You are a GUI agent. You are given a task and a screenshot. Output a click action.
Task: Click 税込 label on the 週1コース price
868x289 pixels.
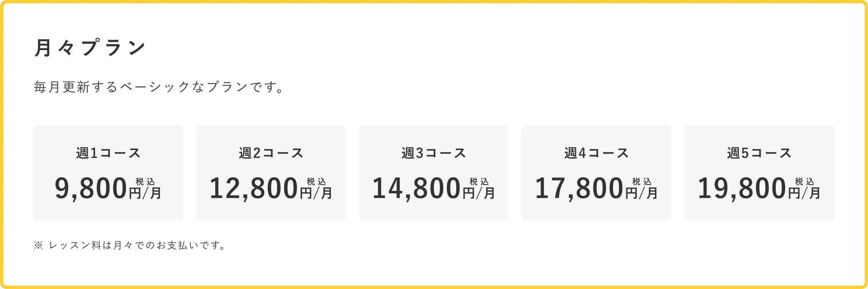tap(145, 182)
